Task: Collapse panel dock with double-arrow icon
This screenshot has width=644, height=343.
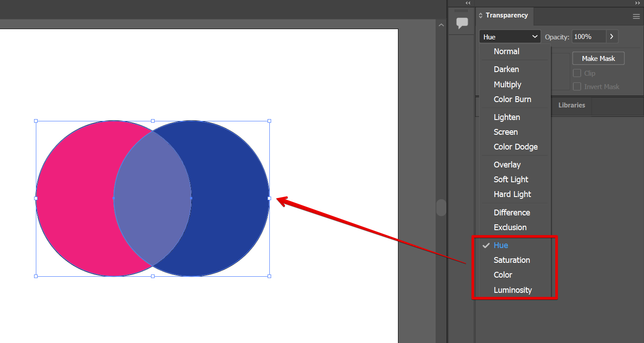Action: point(468,3)
